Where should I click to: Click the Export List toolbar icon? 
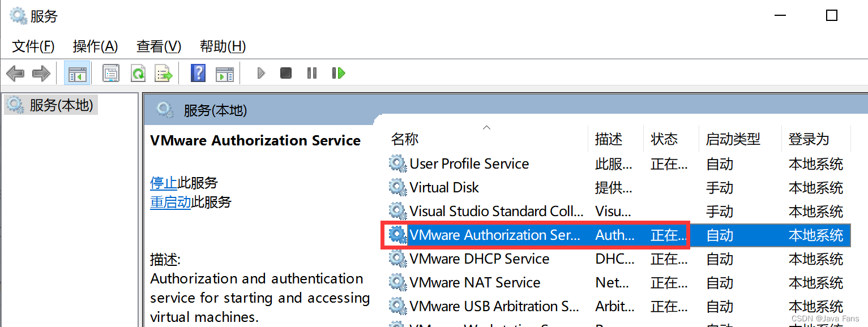click(x=163, y=73)
